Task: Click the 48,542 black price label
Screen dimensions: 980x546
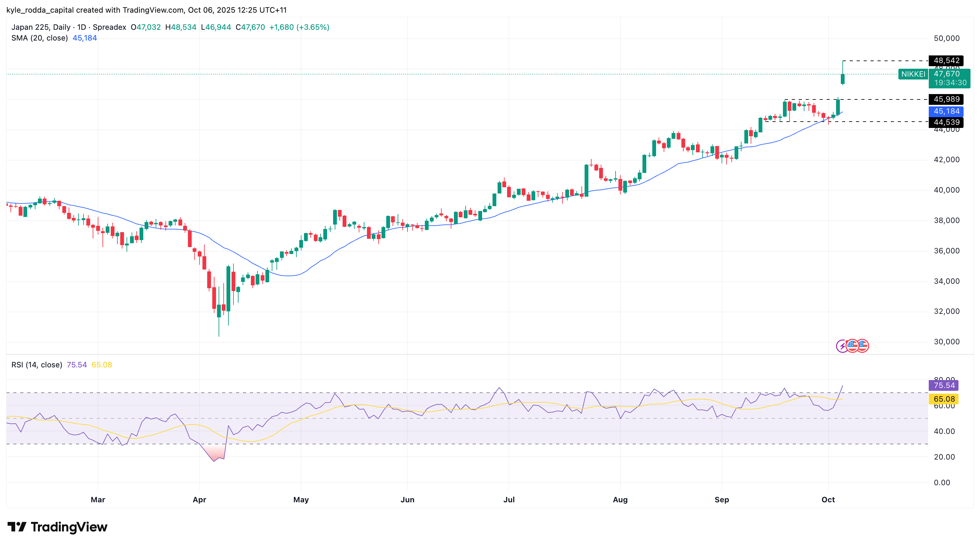Action: tap(946, 60)
